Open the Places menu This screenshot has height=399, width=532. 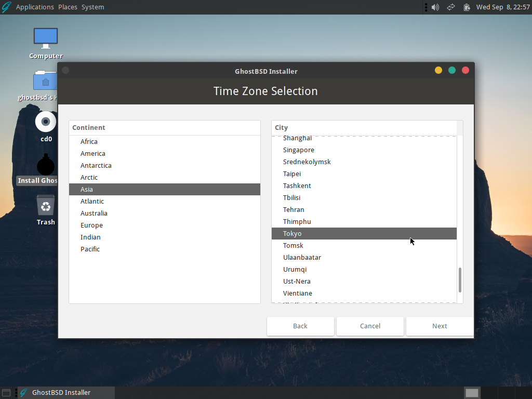[68, 7]
